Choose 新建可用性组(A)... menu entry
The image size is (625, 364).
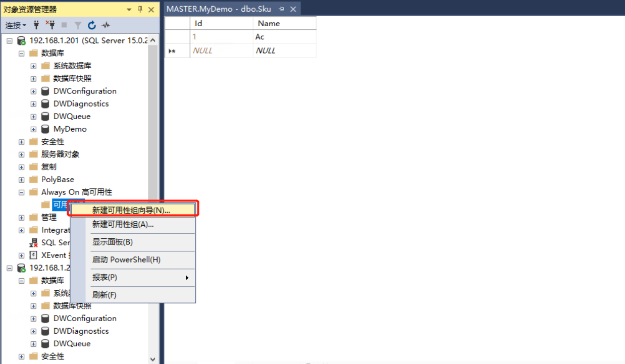click(132, 224)
